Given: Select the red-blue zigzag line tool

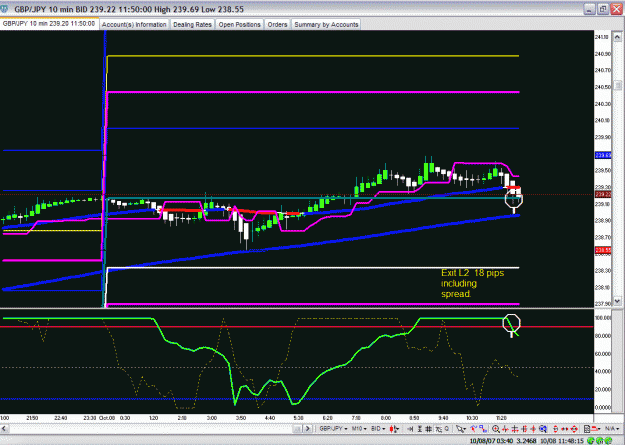Looking at the screenshot, I should pos(474,429).
